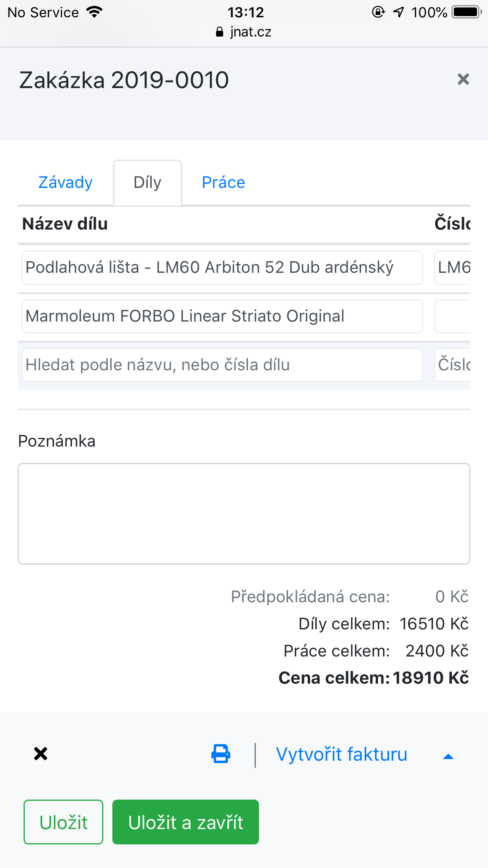Edit the Podlahová lišta part name field
Image resolution: width=488 pixels, height=868 pixels.
click(x=222, y=267)
